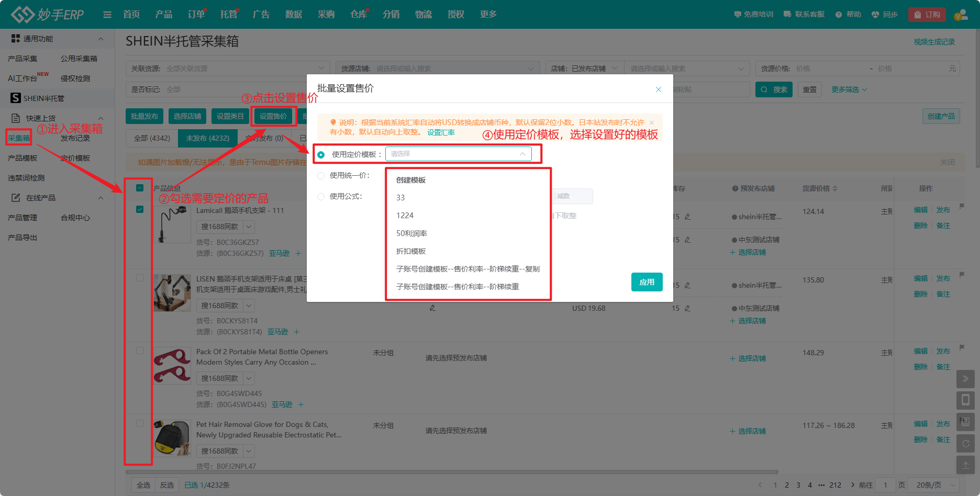The width and height of the screenshot is (980, 496).
Task: Dismiss the orange 说明 notice in dialog
Action: tap(652, 122)
